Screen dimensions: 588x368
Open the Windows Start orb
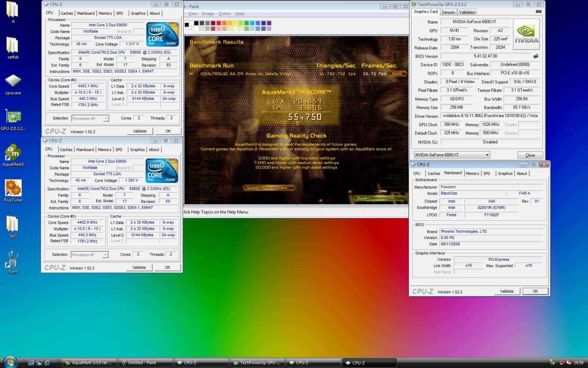pyautogui.click(x=10, y=362)
